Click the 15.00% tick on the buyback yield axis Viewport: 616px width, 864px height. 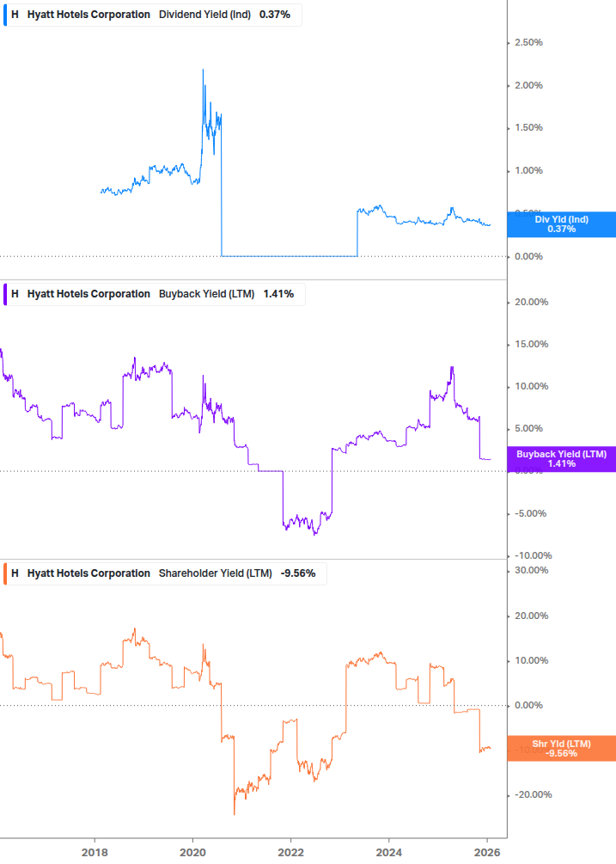[531, 345]
